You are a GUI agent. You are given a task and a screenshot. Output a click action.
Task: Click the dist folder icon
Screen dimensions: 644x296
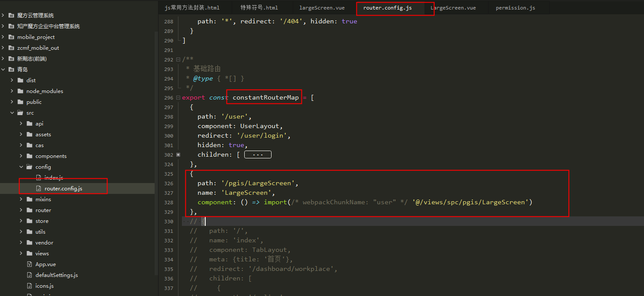(x=20, y=80)
